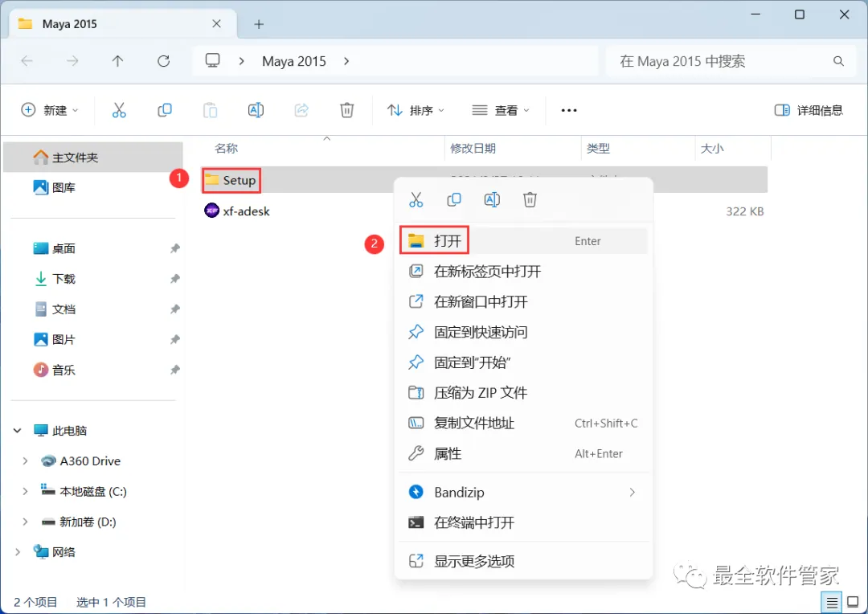Go back with the left arrow
Viewport: 868px width, 614px height.
tap(27, 61)
